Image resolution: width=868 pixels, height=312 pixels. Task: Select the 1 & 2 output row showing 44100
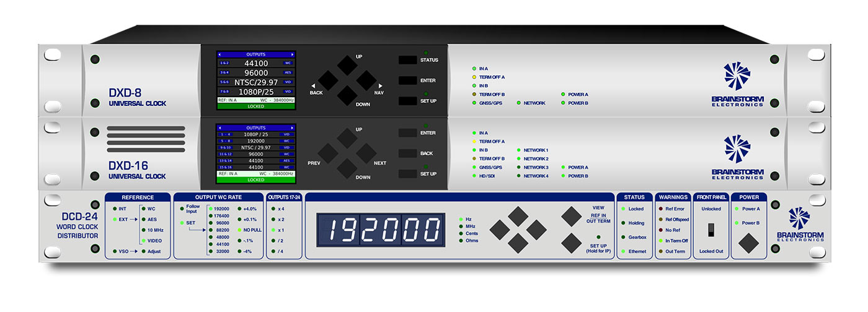[256, 63]
